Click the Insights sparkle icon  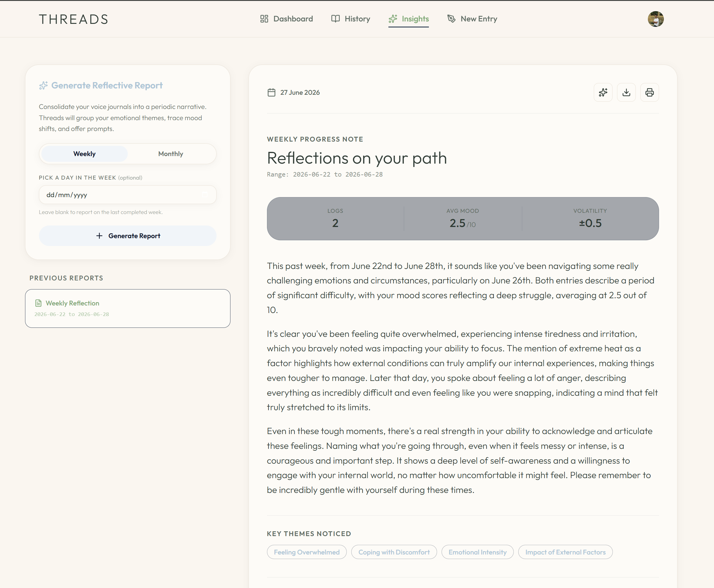pyautogui.click(x=393, y=19)
